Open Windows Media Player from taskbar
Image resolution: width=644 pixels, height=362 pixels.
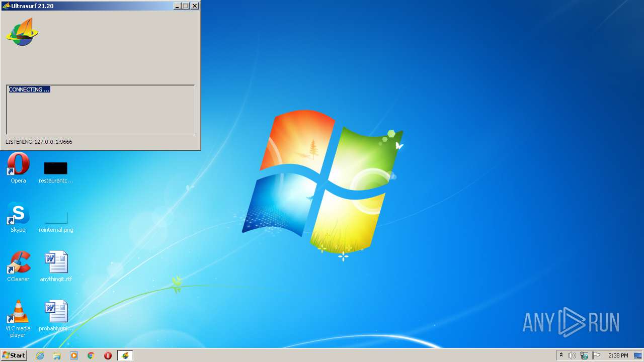click(74, 355)
